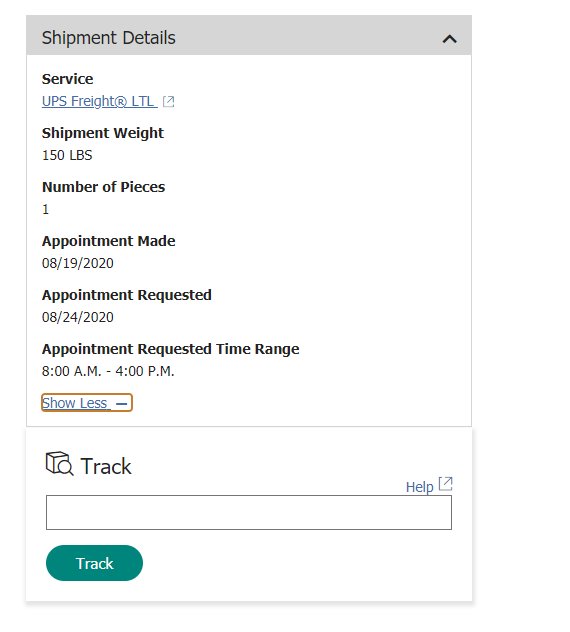Click the Number of Pieces label
This screenshot has width=570, height=632.
point(104,187)
